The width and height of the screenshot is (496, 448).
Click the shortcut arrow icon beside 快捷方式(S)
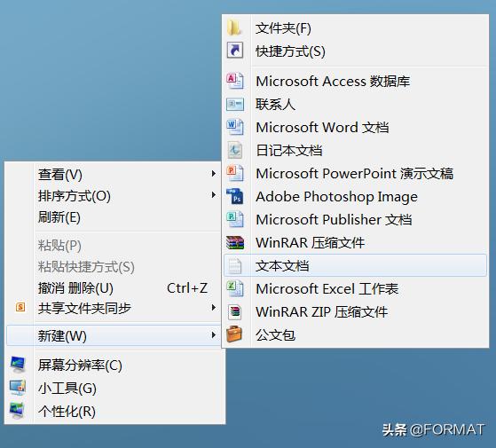click(235, 51)
